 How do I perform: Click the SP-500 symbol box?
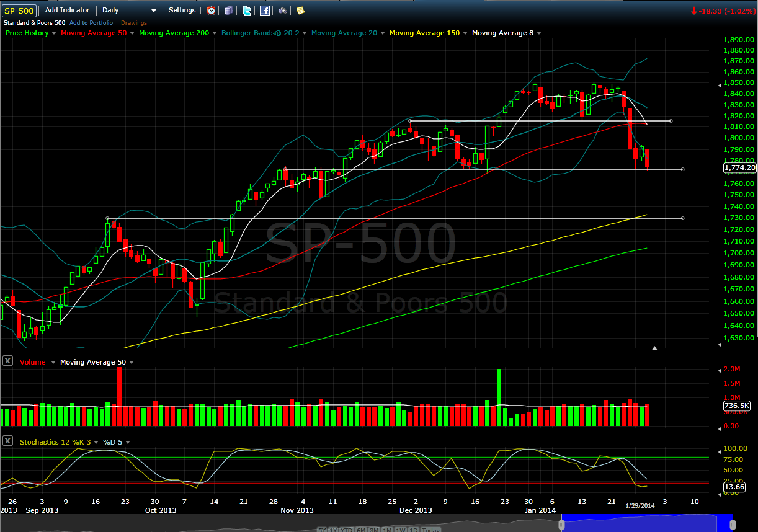[x=19, y=11]
